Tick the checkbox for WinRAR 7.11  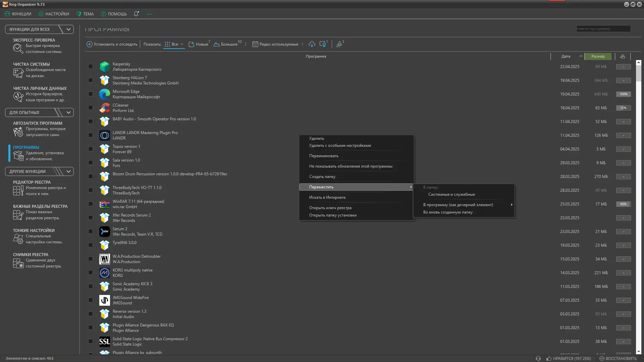click(x=91, y=204)
